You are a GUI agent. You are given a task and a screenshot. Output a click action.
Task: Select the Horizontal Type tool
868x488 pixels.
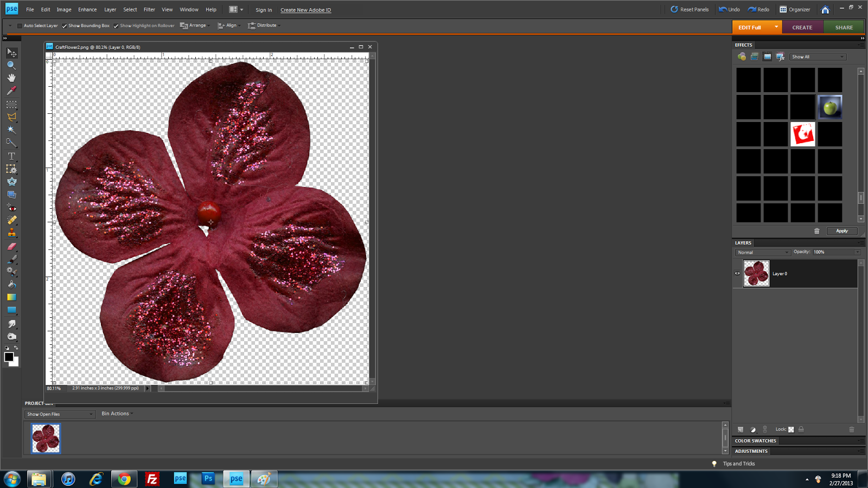coord(11,156)
